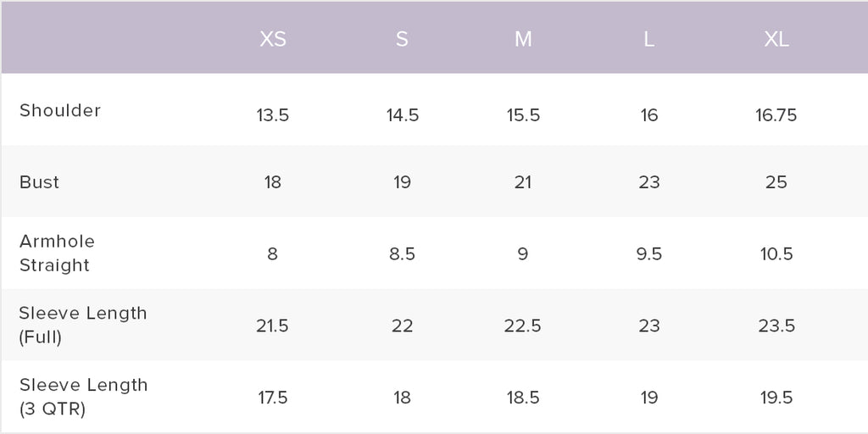Click the Sleeve Length (3 QTR) label

(83, 397)
